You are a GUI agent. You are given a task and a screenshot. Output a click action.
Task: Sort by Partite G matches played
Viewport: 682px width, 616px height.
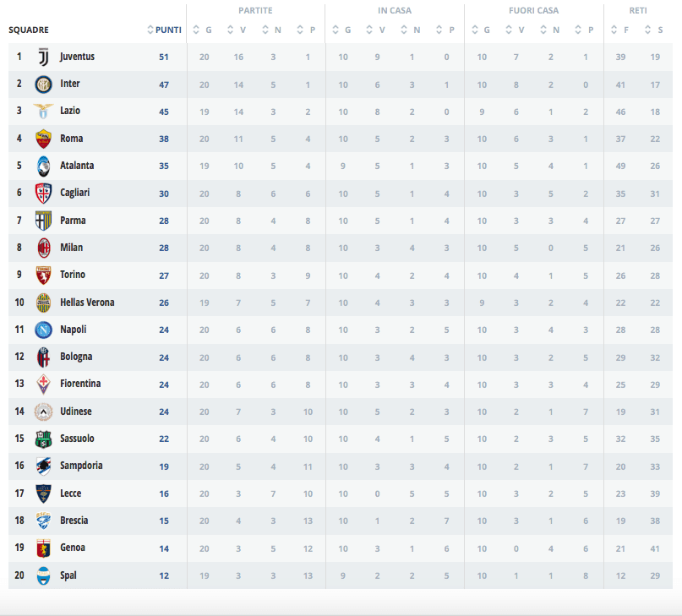point(204,30)
